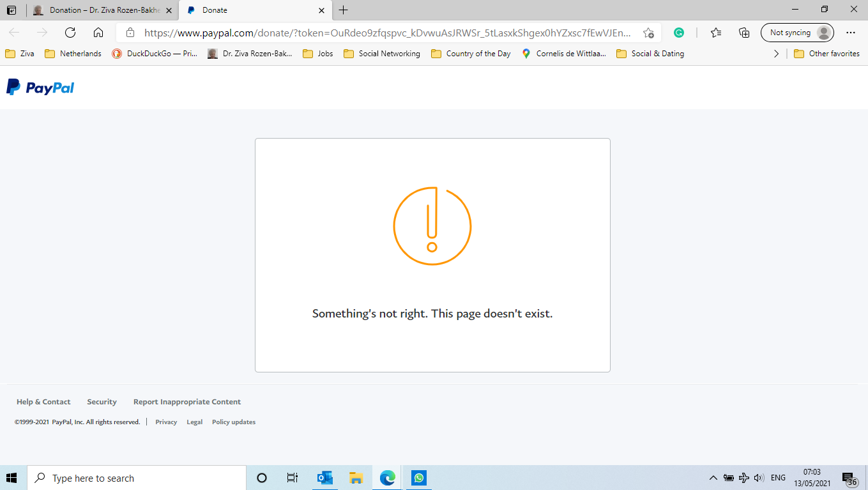Open the Privacy footer link

(x=166, y=422)
